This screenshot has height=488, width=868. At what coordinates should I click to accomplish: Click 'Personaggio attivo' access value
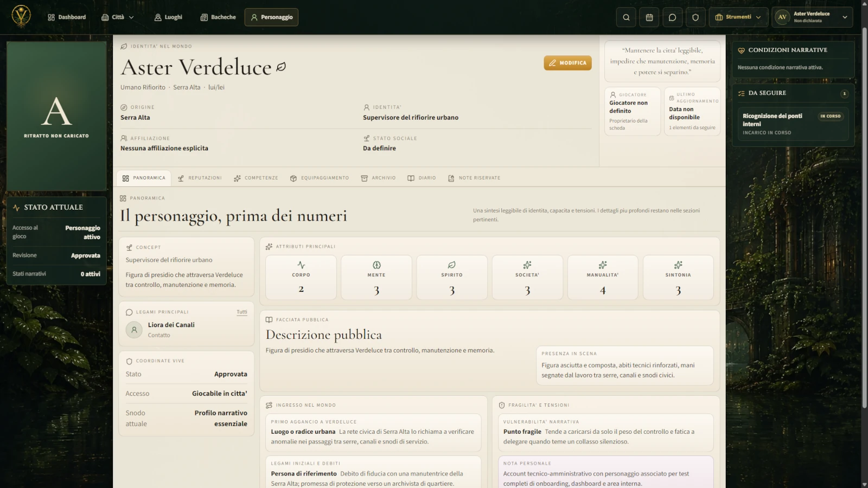(83, 232)
